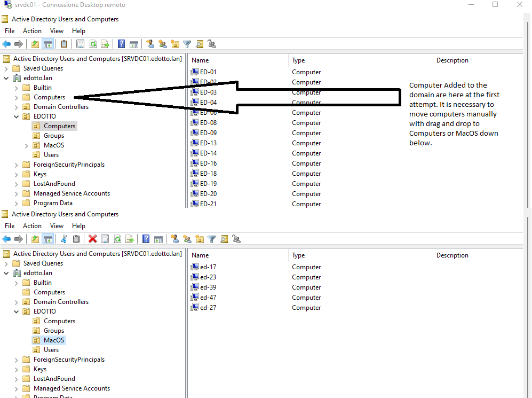Screen dimensions: 532x398
Task: Select Managed Service Accounts in lower tree
Action: (72, 388)
